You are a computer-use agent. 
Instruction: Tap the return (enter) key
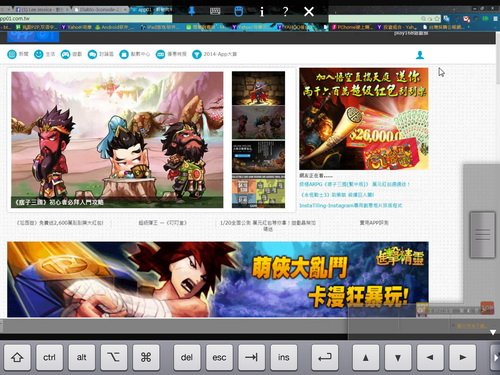pos(325,358)
